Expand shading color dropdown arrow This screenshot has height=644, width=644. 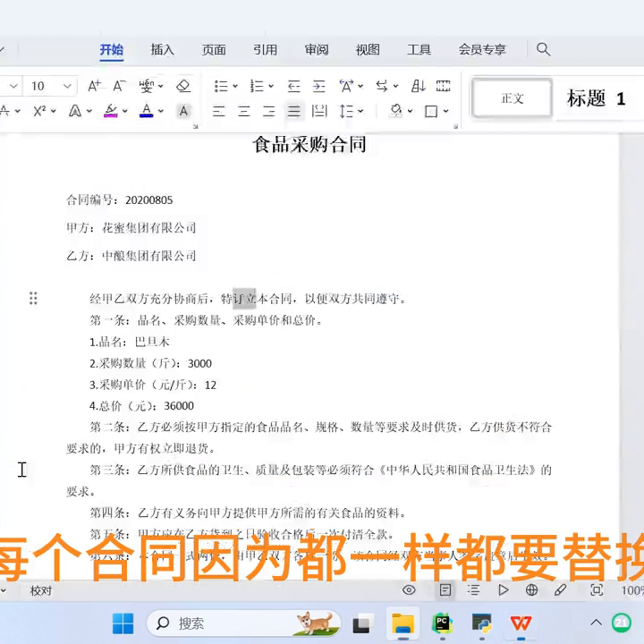(410, 111)
